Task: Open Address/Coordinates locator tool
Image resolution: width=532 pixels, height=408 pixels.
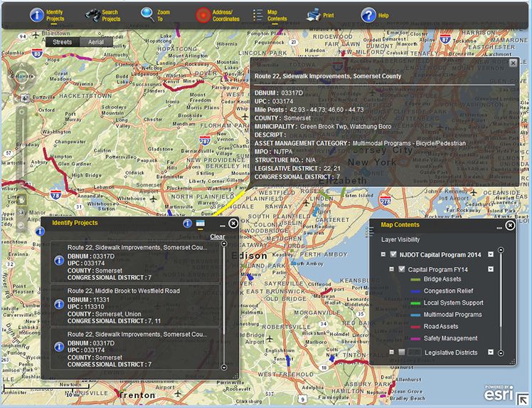Action: 204,14
